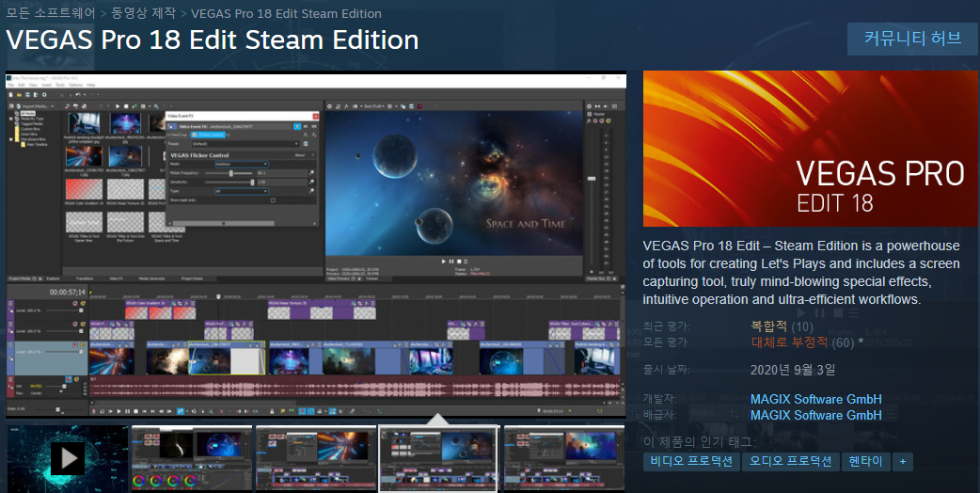This screenshot has height=493, width=980.
Task: Select the 헨타이 tag
Action: pyautogui.click(x=865, y=462)
